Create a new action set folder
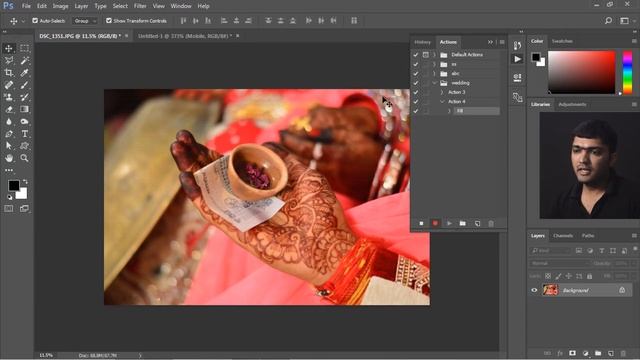 (x=462, y=223)
